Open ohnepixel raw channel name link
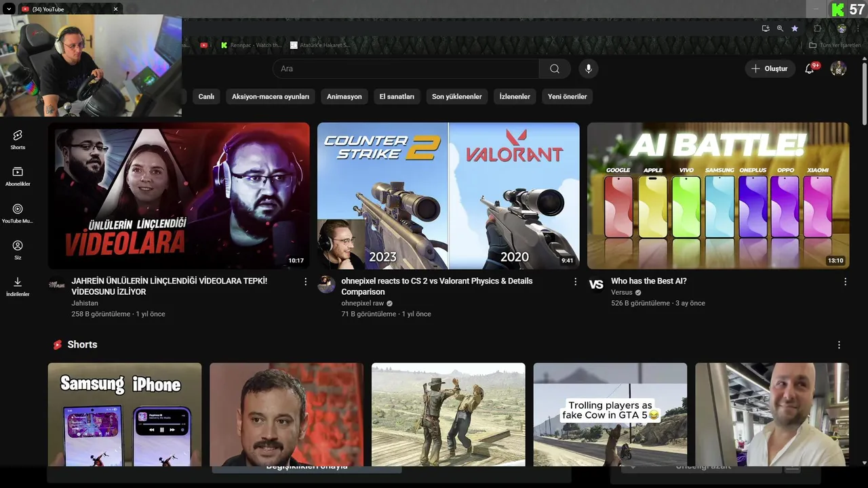The height and width of the screenshot is (488, 868). [x=363, y=303]
